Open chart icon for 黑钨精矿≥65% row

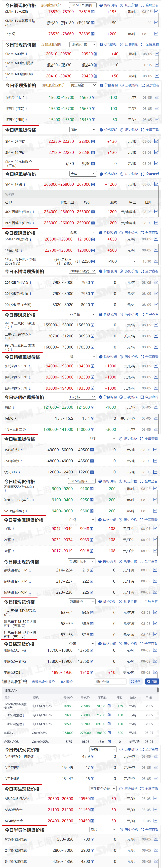156,366
